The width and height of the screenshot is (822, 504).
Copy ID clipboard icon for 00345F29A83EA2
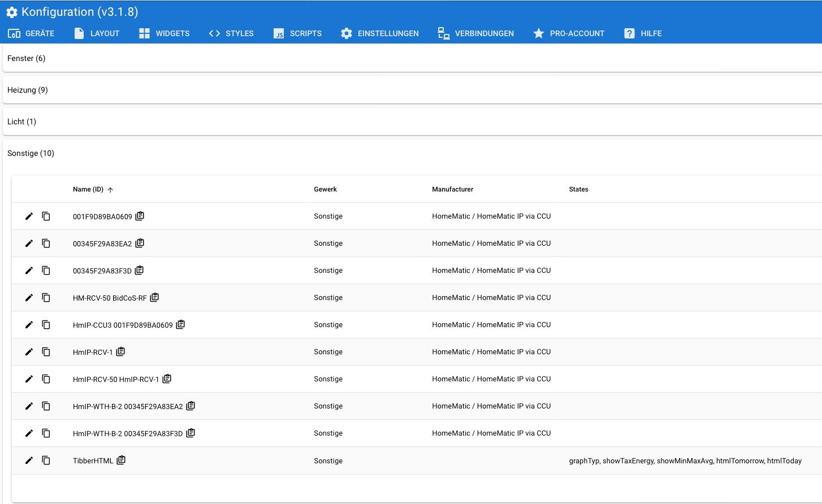click(x=140, y=243)
